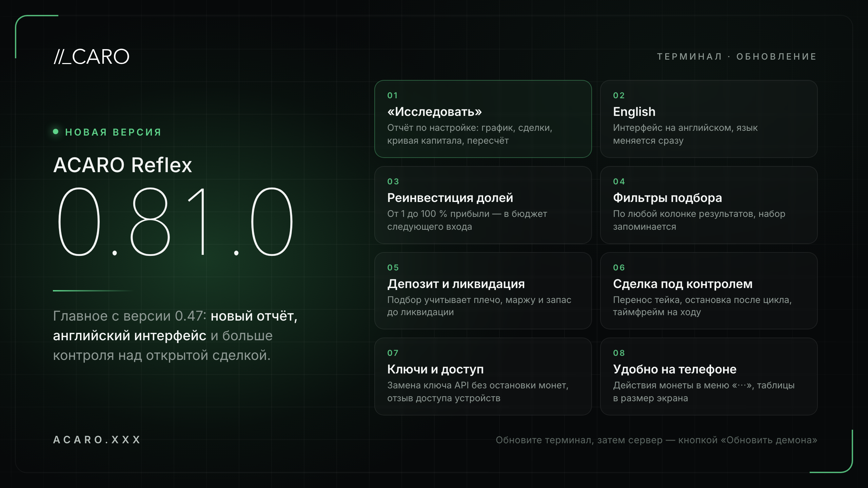868x488 pixels.
Task: Click text "Действия монеты в меню «···», таблицы"
Action: click(x=704, y=385)
